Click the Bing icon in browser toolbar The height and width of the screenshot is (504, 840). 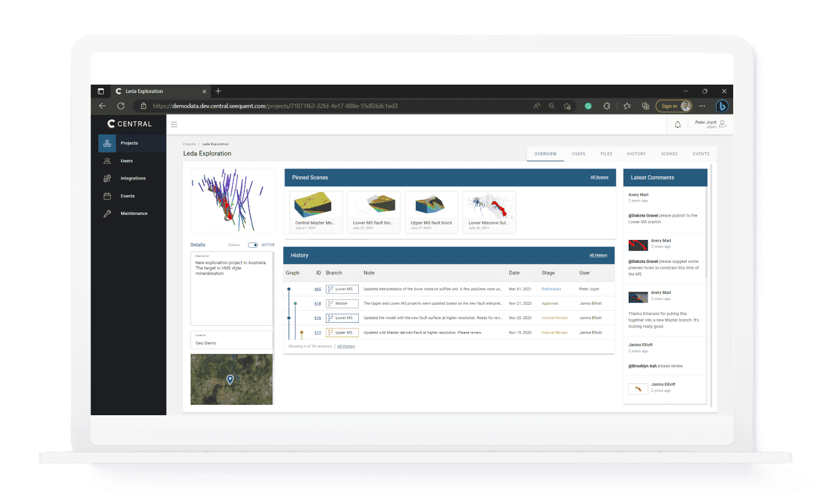point(722,106)
